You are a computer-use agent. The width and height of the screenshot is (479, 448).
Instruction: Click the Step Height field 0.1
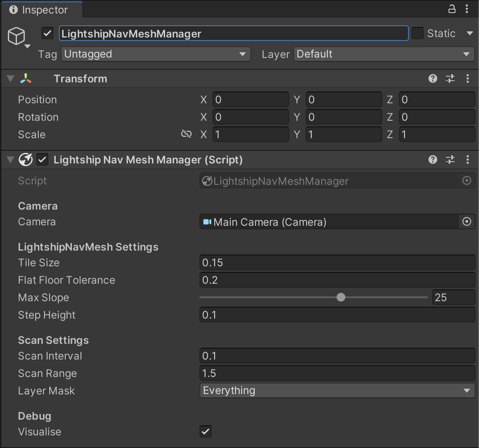[337, 315]
